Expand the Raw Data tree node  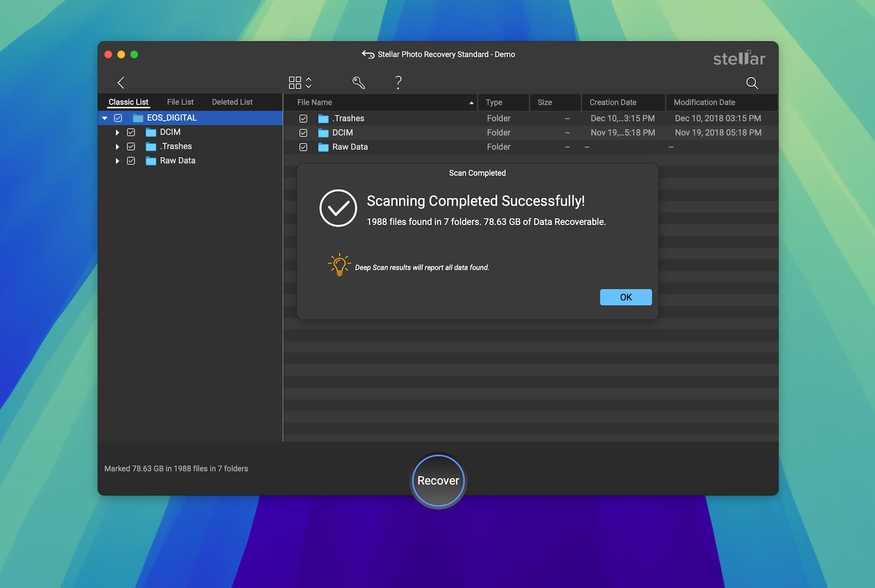pos(117,161)
